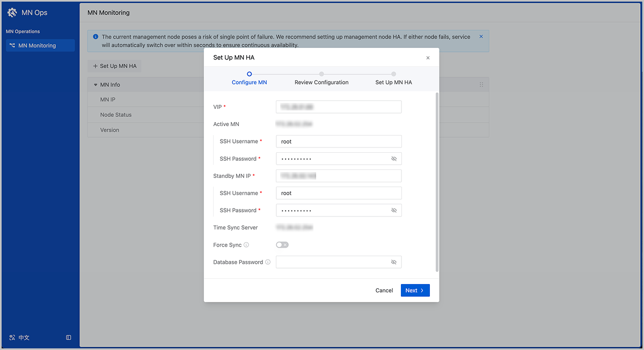Click the VIP input field
This screenshot has width=644, height=350.
point(339,107)
